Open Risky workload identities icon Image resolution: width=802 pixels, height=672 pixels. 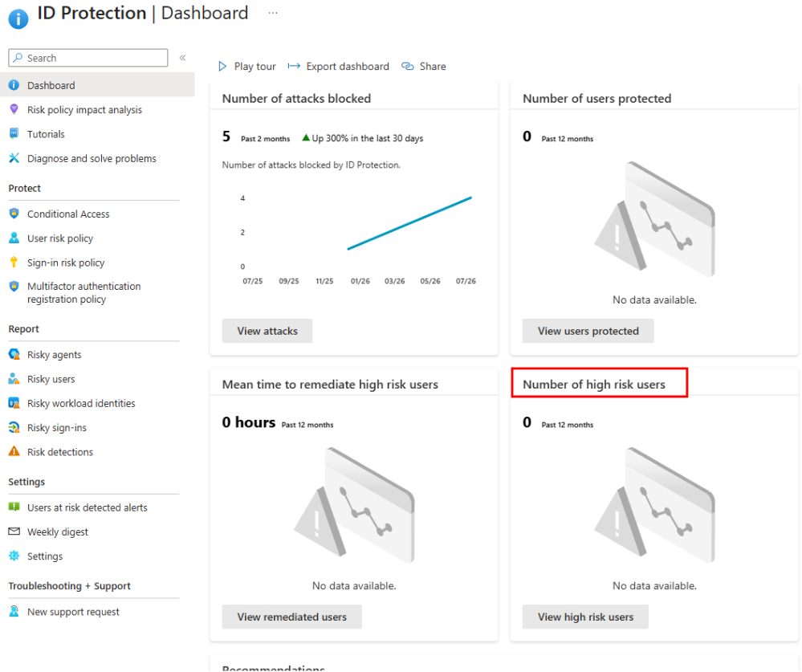14,403
